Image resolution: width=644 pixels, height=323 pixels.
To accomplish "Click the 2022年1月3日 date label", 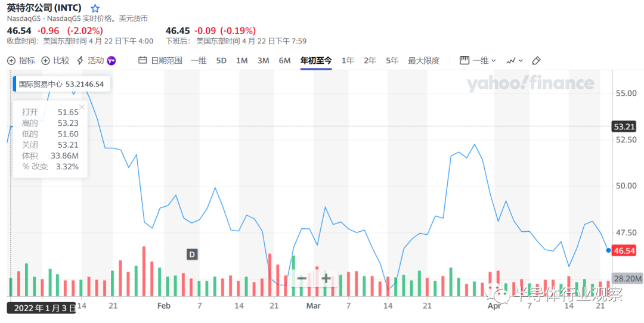I will pos(42,308).
